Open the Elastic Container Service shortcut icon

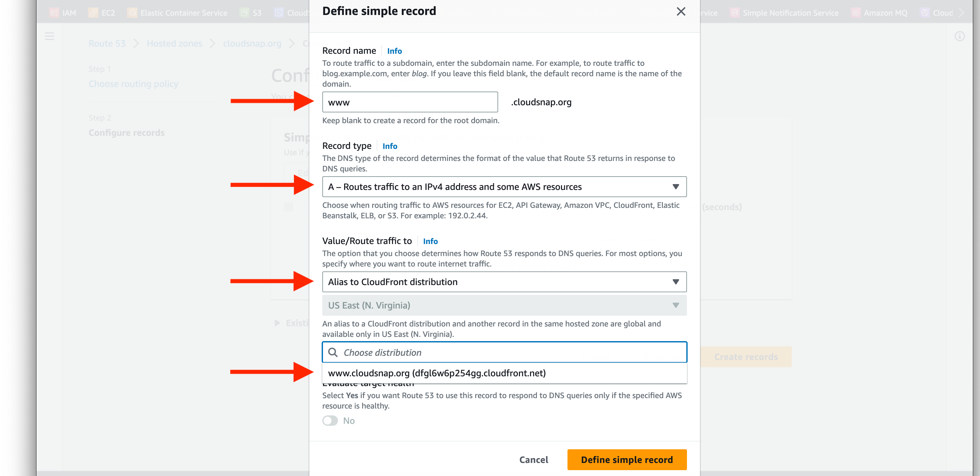[132, 13]
